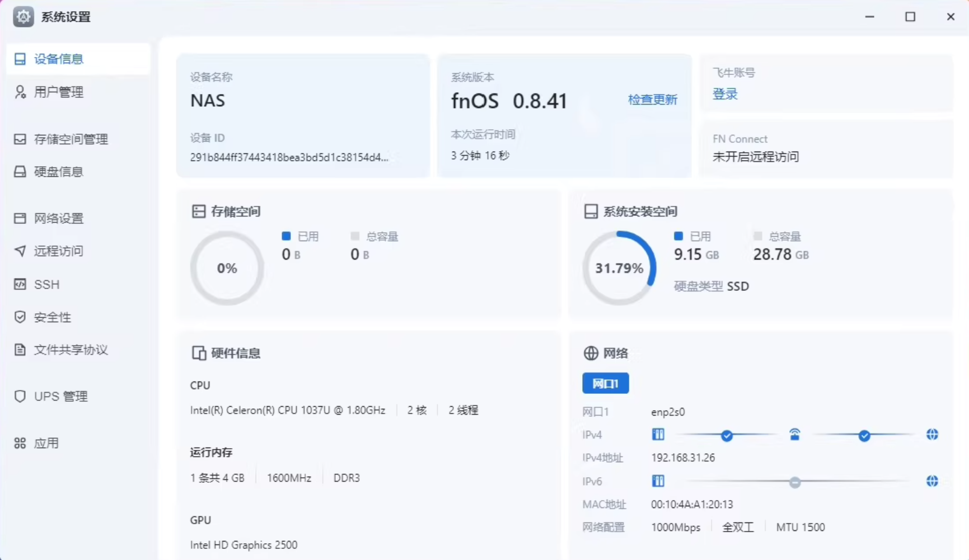The height and width of the screenshot is (560, 969).
Task: Click the Intel Celeron 1037U CPU text
Action: tap(288, 410)
